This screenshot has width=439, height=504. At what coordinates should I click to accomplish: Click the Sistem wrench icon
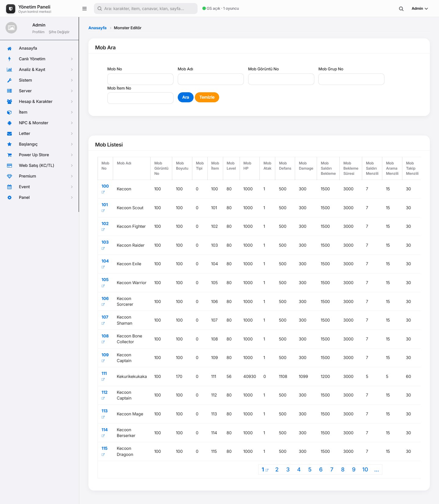[x=9, y=80]
